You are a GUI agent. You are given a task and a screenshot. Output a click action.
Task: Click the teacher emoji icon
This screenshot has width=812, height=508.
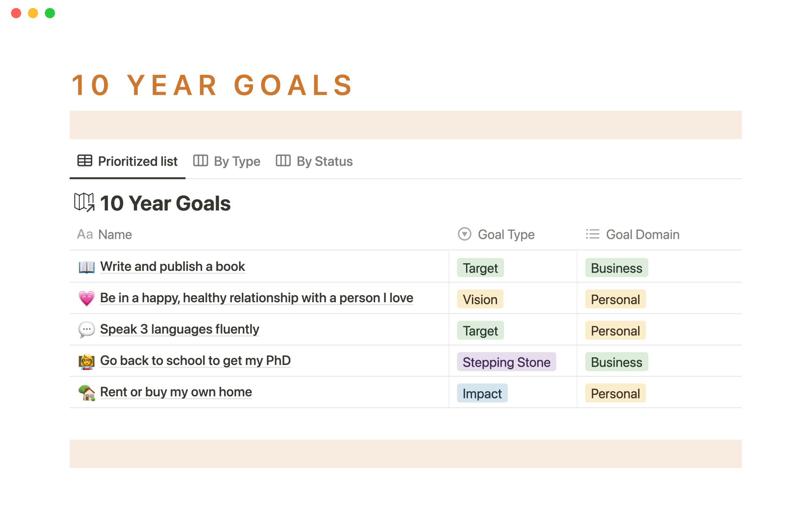pos(87,361)
